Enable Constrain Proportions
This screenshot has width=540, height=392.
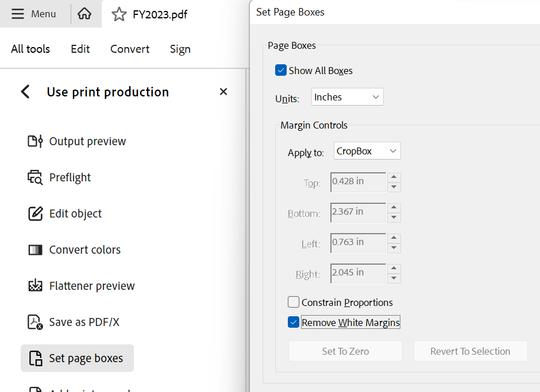click(x=294, y=302)
